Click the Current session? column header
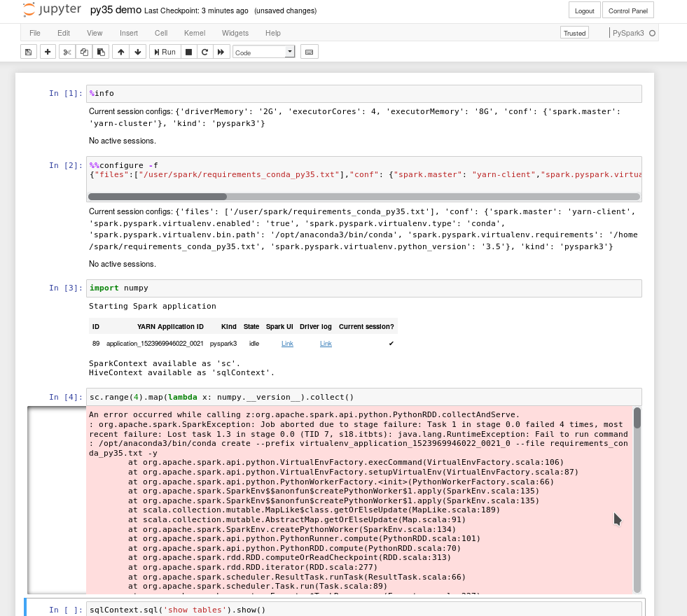 pyautogui.click(x=366, y=327)
